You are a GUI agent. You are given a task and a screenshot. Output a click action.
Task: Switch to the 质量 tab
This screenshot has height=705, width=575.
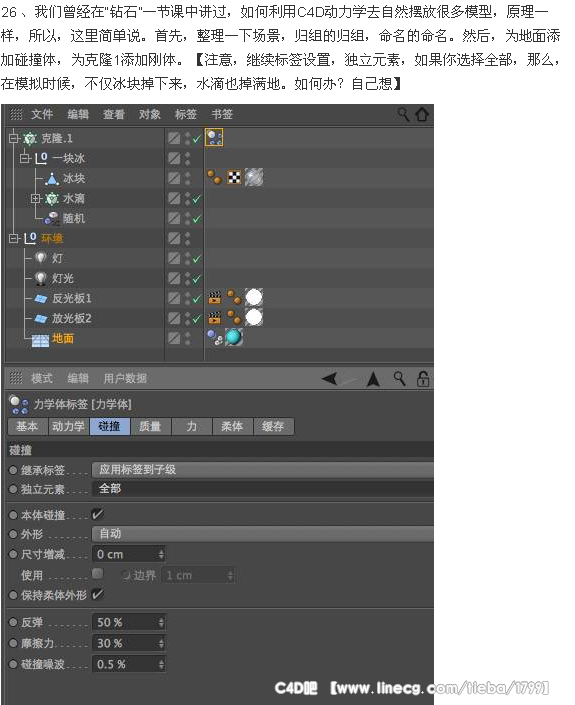tap(150, 426)
